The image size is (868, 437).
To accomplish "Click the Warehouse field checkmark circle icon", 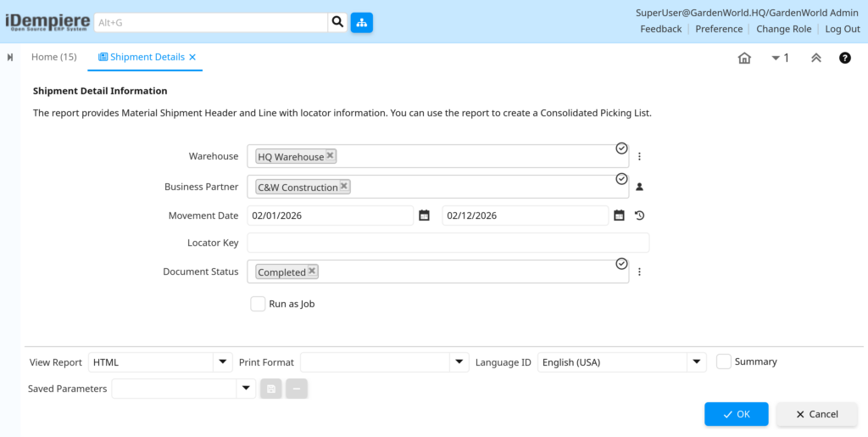I will coord(621,148).
